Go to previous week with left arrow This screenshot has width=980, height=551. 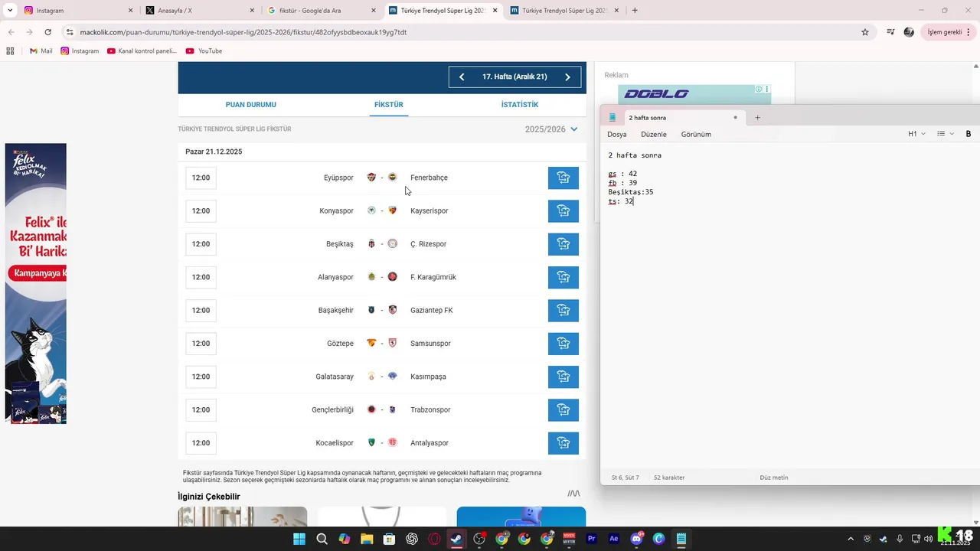click(x=462, y=77)
